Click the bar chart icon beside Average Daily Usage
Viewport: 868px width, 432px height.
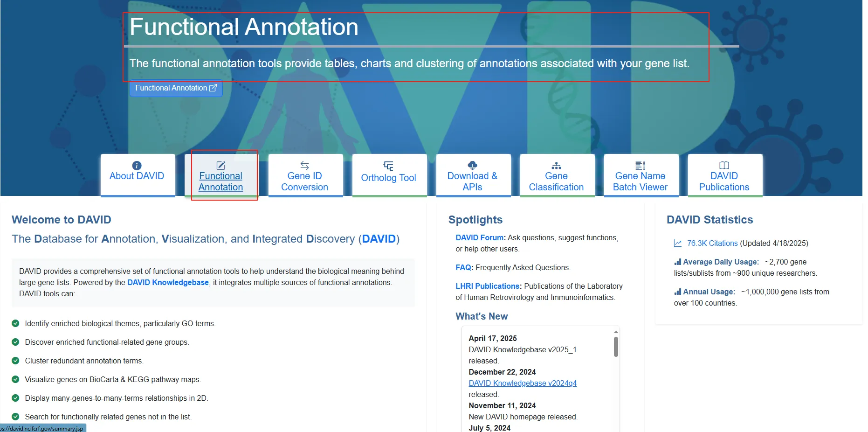click(x=678, y=262)
